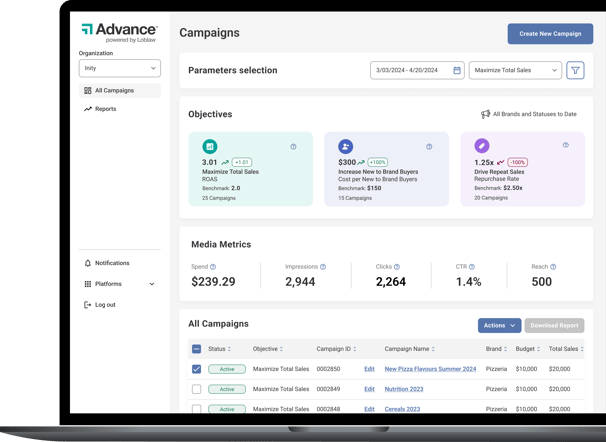Show help for Maximize Total Sales card
This screenshot has height=442, width=606.
coord(293,147)
